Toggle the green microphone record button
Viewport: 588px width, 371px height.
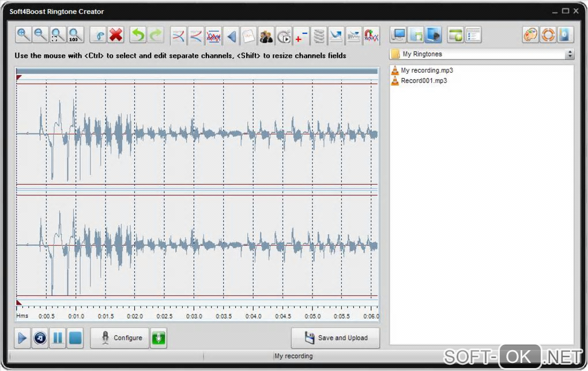coord(158,338)
